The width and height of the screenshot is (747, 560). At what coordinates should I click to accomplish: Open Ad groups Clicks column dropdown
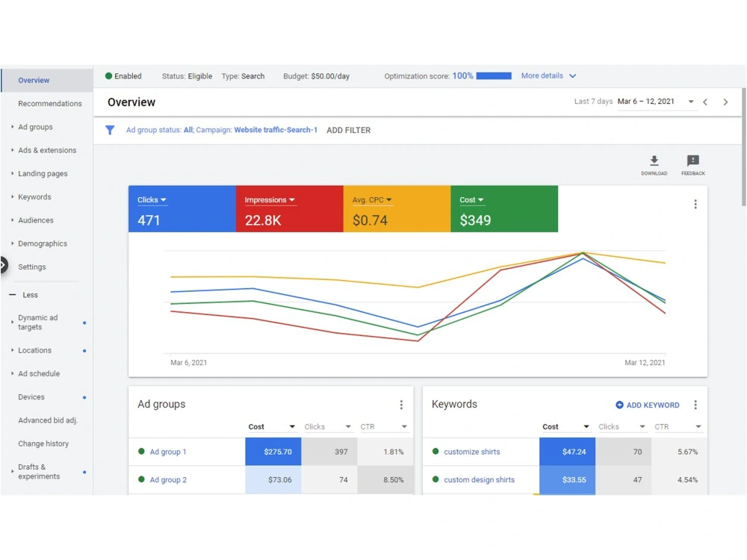tap(348, 426)
